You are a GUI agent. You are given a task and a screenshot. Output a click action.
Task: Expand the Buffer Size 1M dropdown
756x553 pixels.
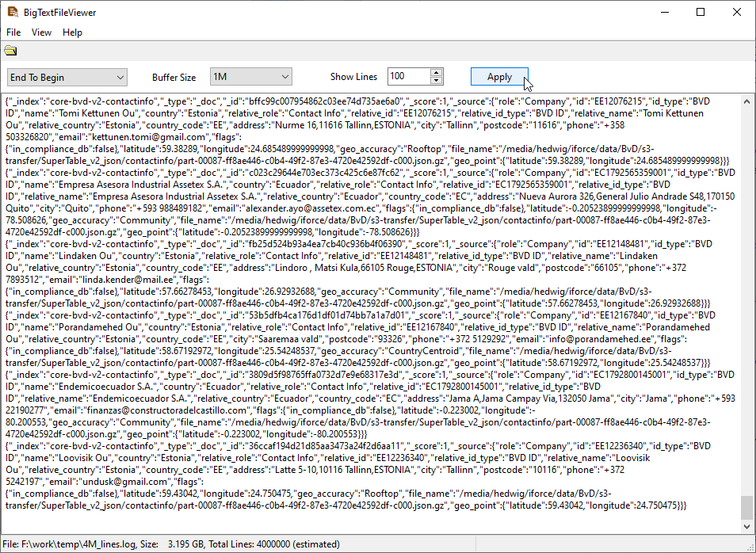pos(250,77)
